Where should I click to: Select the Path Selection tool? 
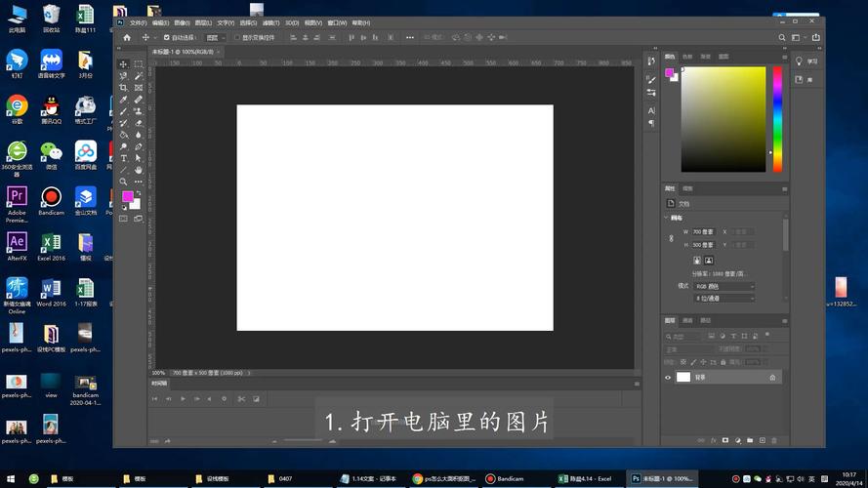pyautogui.click(x=139, y=158)
